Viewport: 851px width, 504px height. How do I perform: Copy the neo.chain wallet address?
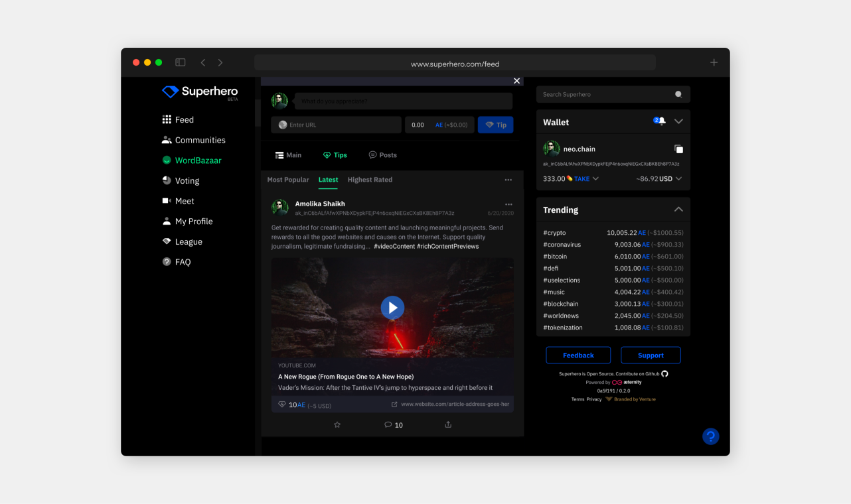pos(678,149)
